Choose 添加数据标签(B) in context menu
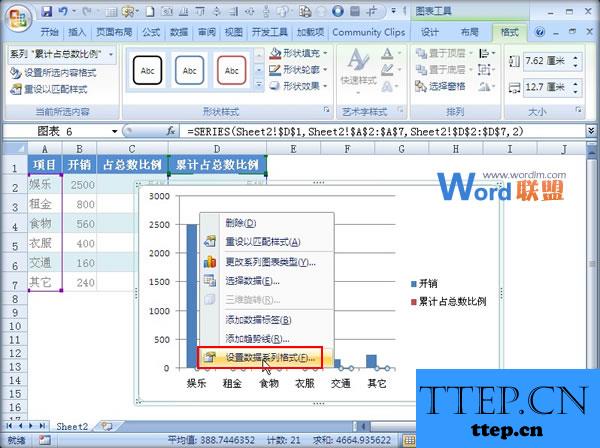This screenshot has height=448, width=600. click(266, 320)
